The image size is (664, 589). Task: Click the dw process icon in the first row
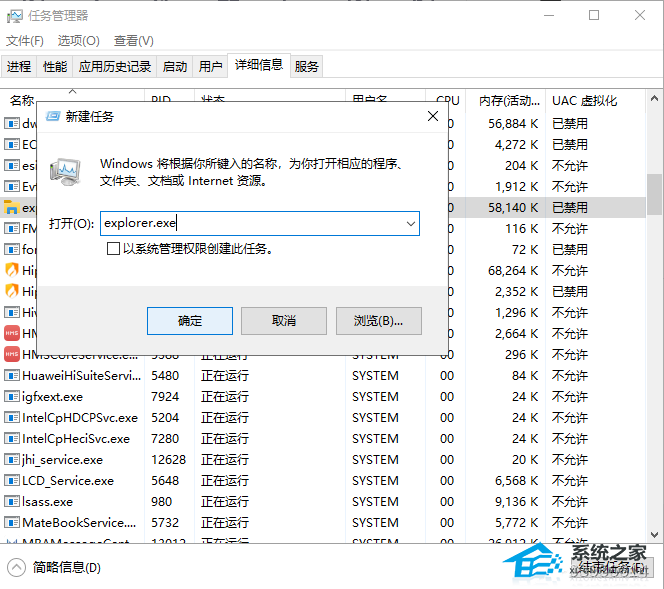pyautogui.click(x=12, y=123)
